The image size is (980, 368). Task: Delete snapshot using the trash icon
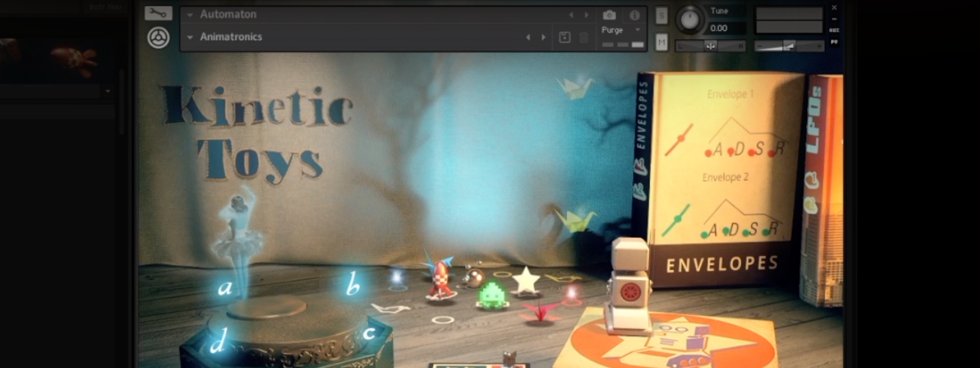[x=584, y=37]
